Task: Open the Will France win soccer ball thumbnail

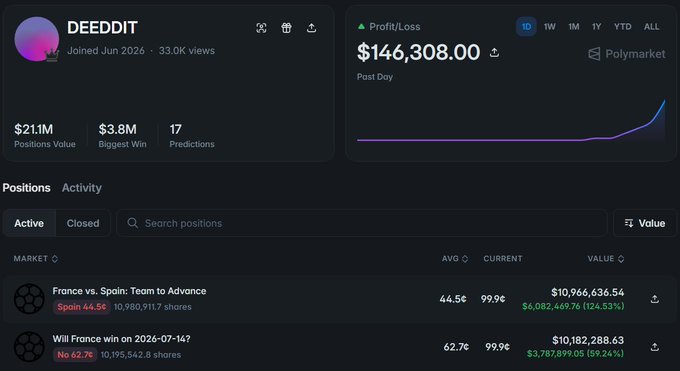Action: (29, 347)
